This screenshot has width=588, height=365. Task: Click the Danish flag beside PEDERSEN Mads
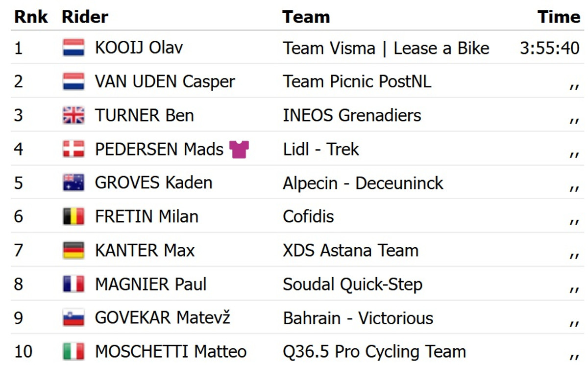point(73,149)
